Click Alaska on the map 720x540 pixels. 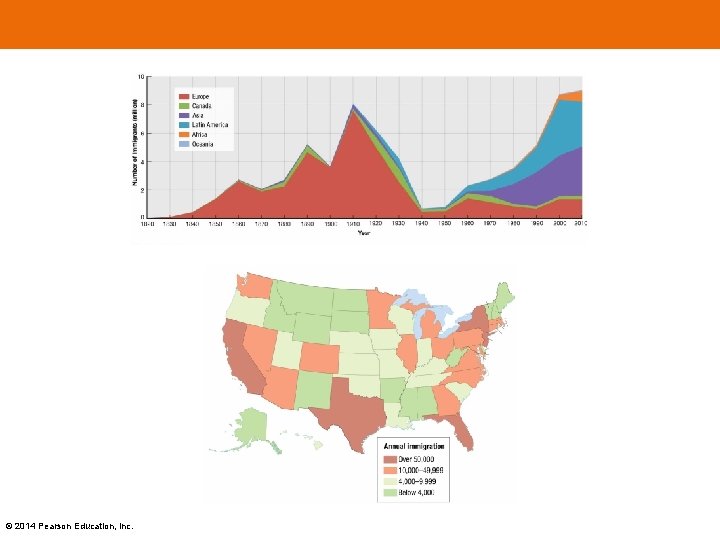tap(250, 427)
